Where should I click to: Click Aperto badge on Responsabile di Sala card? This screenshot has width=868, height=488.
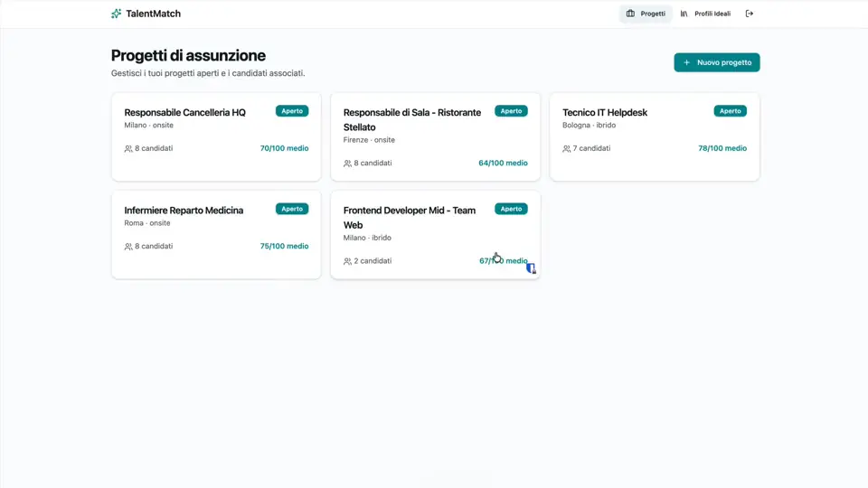(x=512, y=110)
